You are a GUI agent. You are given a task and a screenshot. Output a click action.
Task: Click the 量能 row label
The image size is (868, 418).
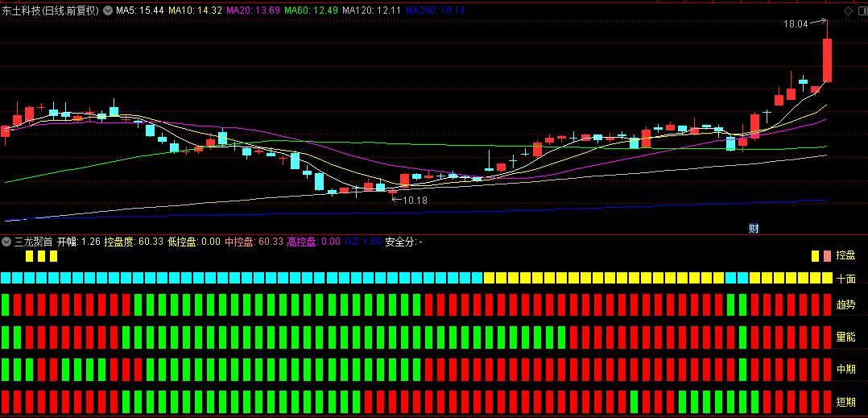tap(845, 337)
